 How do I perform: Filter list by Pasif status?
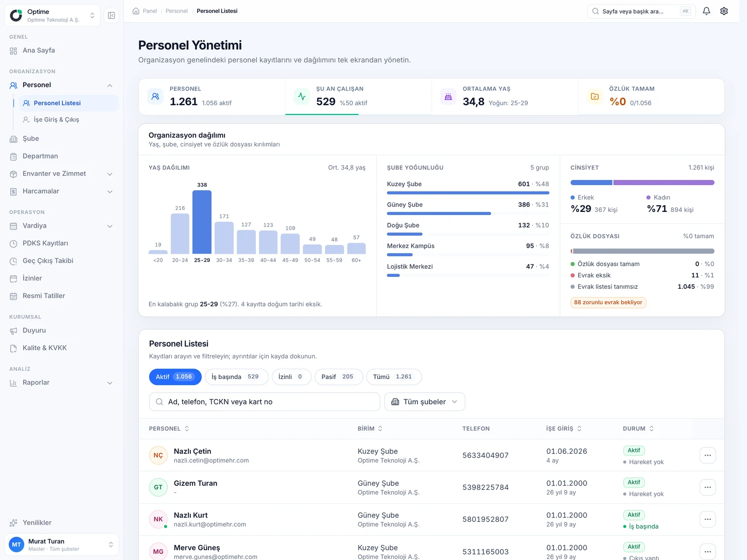pyautogui.click(x=339, y=377)
